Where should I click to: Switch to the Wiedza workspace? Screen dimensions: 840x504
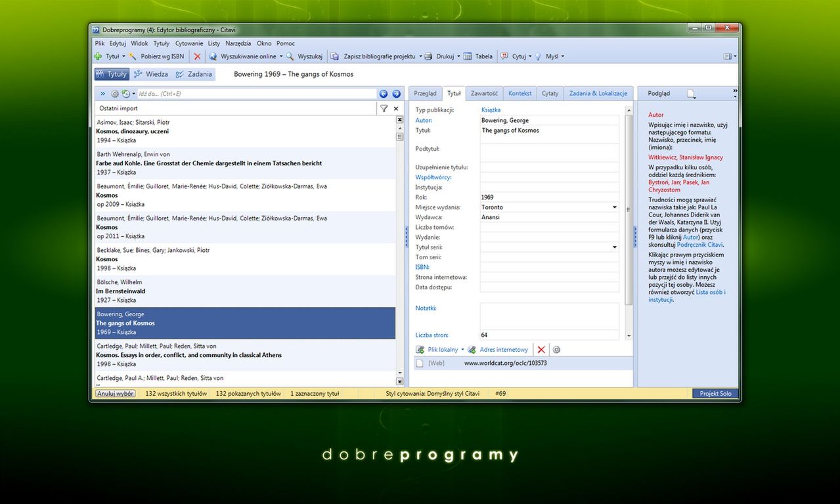(151, 74)
